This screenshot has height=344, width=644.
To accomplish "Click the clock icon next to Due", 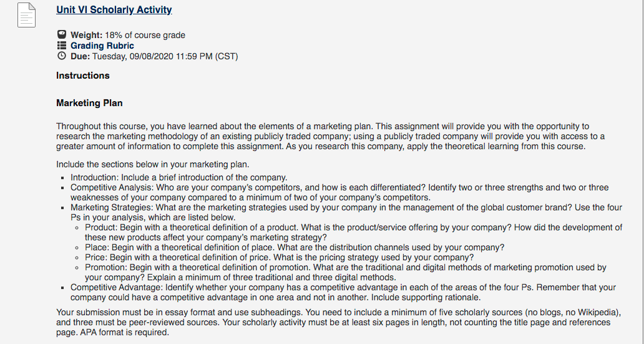I will [x=62, y=56].
